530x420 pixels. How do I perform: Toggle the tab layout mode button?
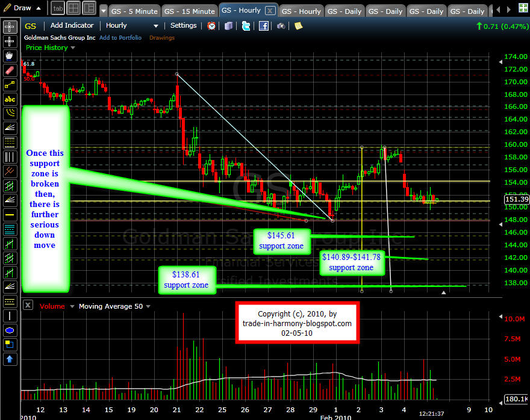pos(58,8)
